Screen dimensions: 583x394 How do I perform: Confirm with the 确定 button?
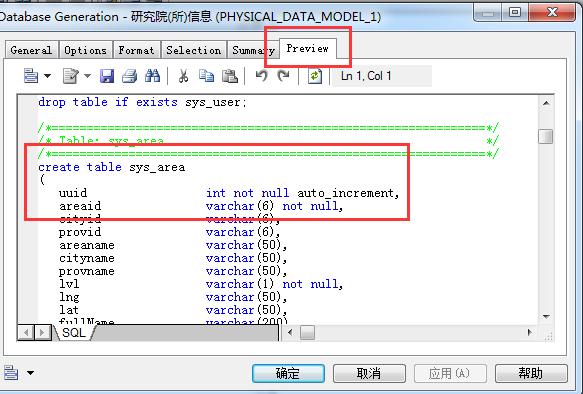click(x=288, y=373)
